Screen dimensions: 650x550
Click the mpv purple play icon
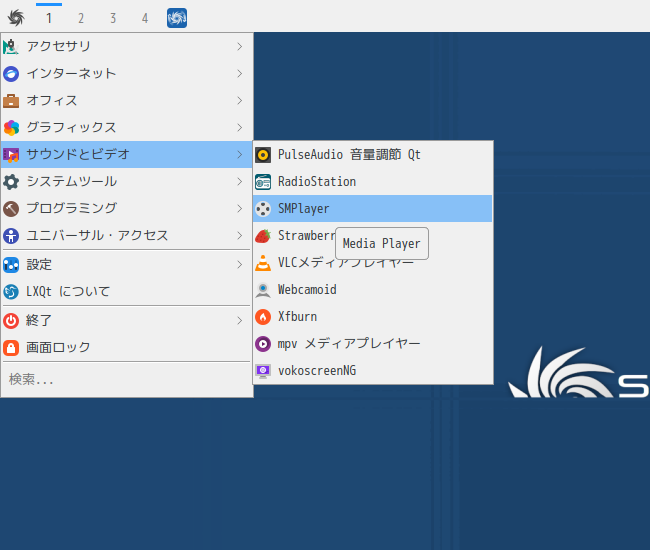click(263, 344)
